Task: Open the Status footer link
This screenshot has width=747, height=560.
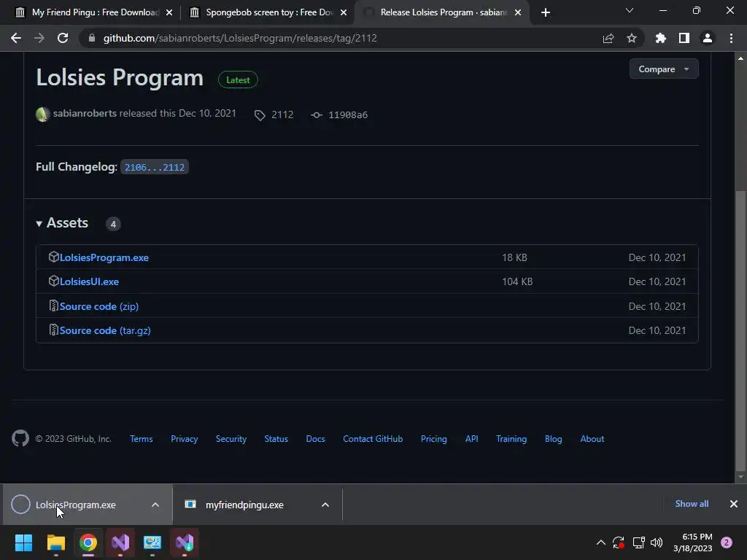Action: (276, 439)
